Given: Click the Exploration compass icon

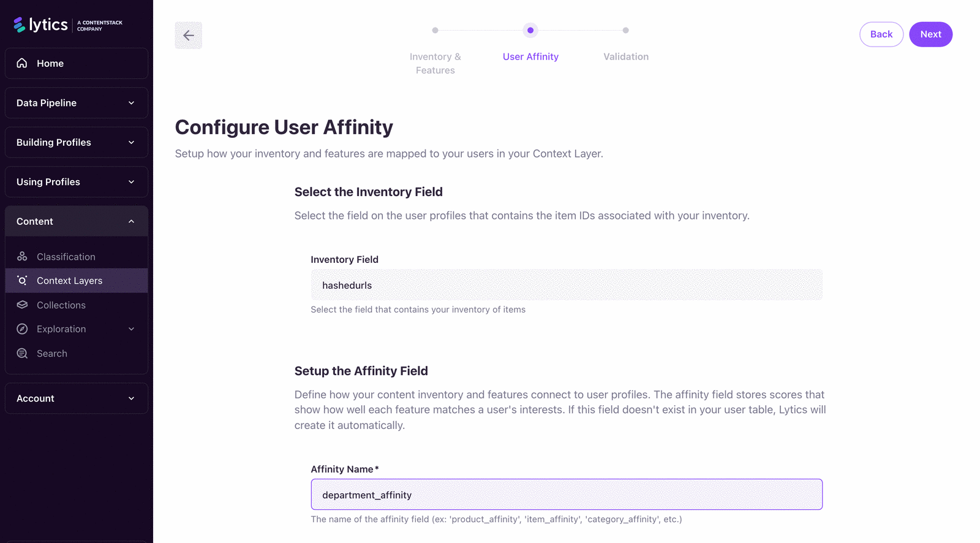Looking at the screenshot, I should (22, 329).
